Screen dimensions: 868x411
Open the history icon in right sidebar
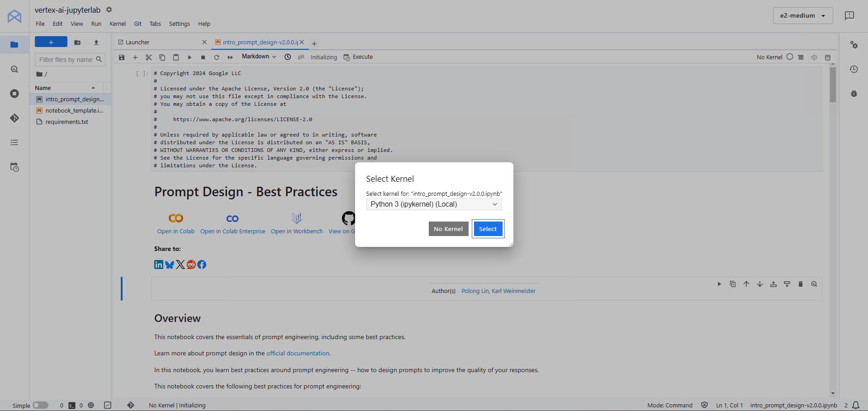[x=854, y=69]
